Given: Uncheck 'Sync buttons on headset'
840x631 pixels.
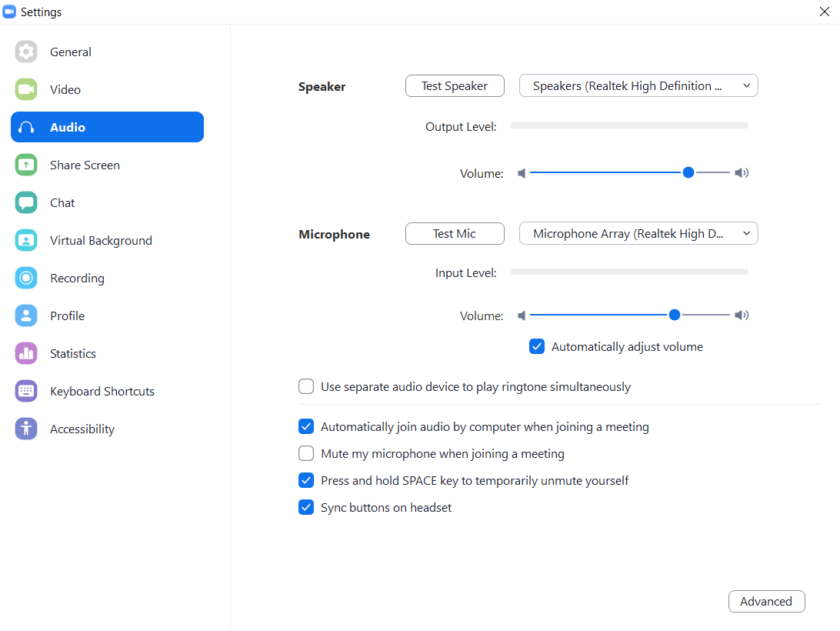Looking at the screenshot, I should coord(306,507).
